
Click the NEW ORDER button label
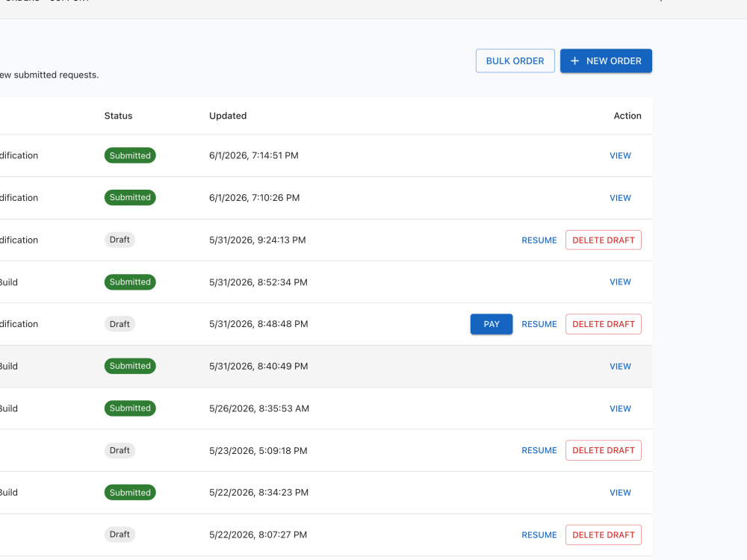(x=613, y=61)
